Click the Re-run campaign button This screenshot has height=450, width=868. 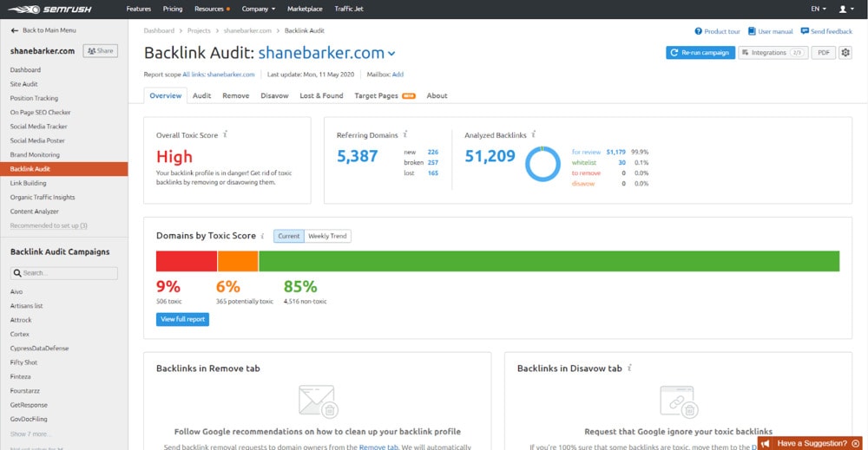(700, 53)
